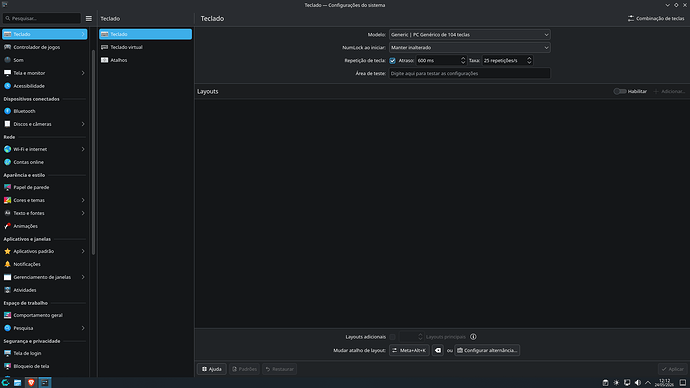690x388 pixels.
Task: Open the NumLock ao iniciar dropdown
Action: pyautogui.click(x=470, y=48)
